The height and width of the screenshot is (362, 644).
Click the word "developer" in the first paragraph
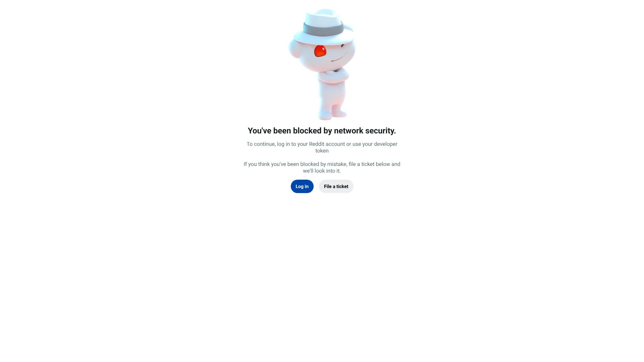pos(385,144)
